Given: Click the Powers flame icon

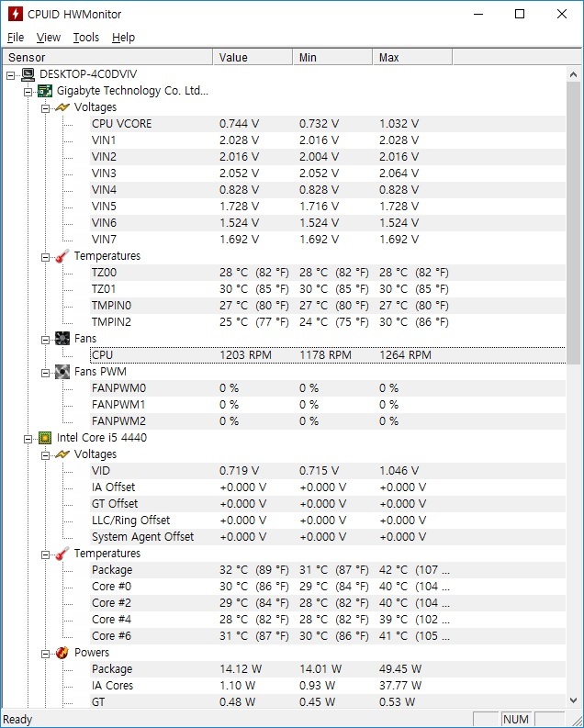Looking at the screenshot, I should pyautogui.click(x=62, y=653).
